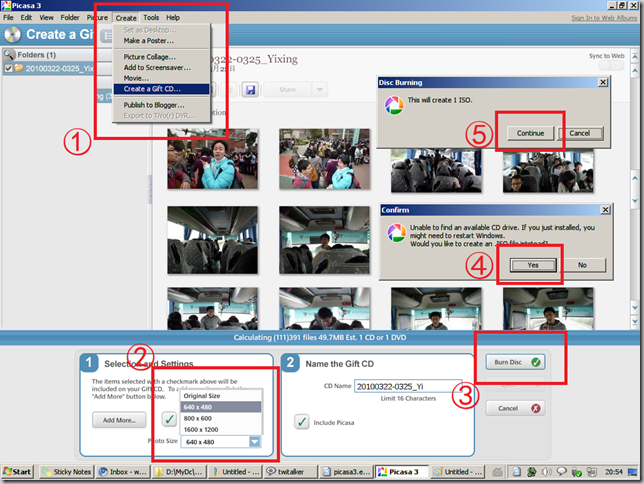The height and width of the screenshot is (484, 644).
Task: Switch to picasa3.e... taskbar item
Action: 346,472
